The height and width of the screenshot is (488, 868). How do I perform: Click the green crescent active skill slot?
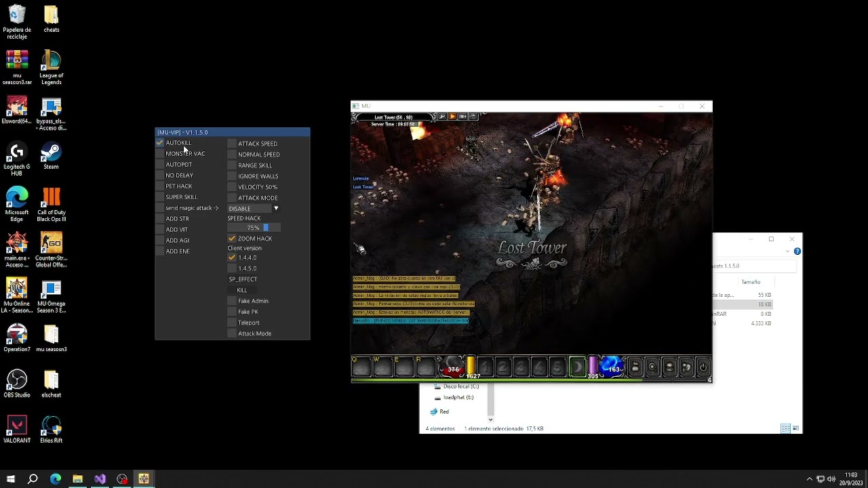pos(577,367)
